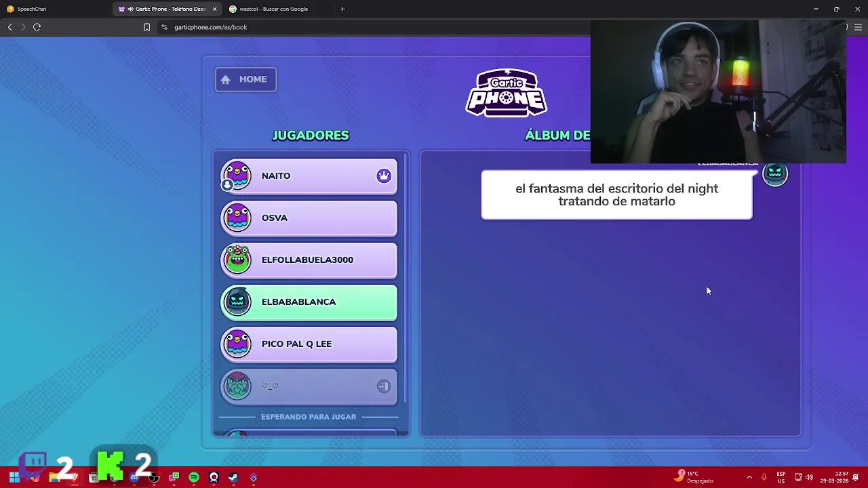868x488 pixels.
Task: Open Spotify from taskbar
Action: pos(194,478)
